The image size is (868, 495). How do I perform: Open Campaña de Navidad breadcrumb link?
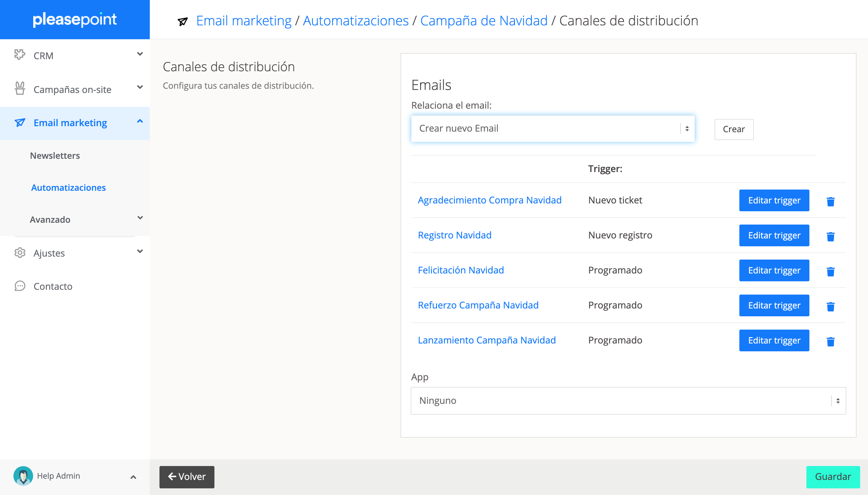coord(484,21)
